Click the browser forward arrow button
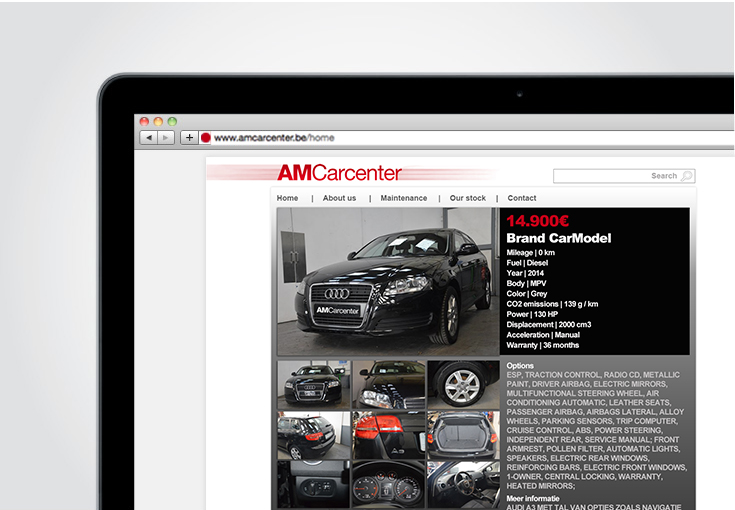735x510 pixels. tap(165, 138)
